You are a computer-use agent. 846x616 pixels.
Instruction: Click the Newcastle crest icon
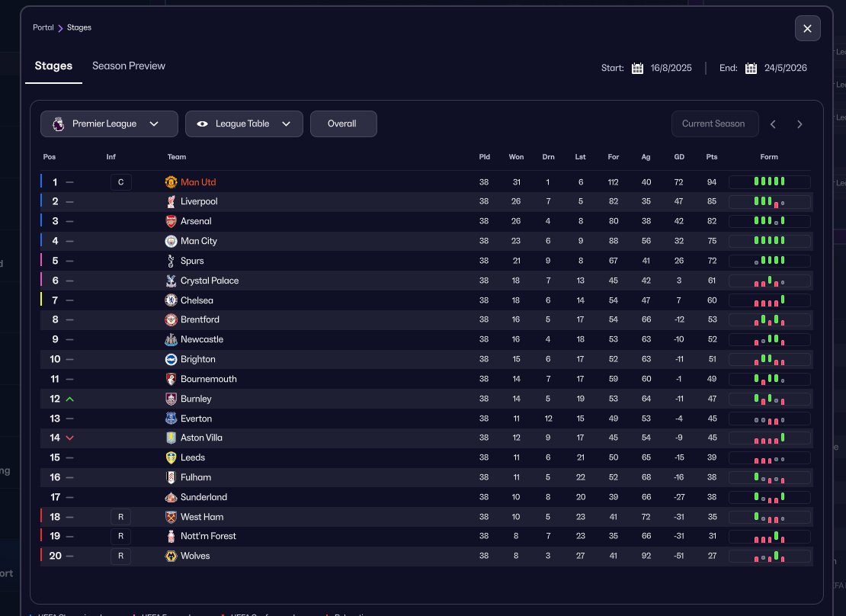[171, 339]
